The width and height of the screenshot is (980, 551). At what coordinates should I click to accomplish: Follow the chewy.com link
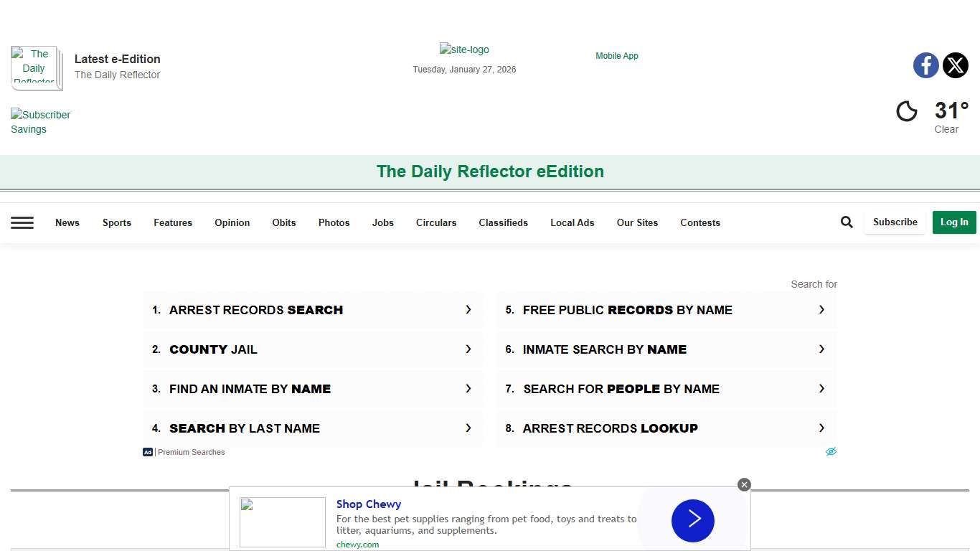click(357, 544)
